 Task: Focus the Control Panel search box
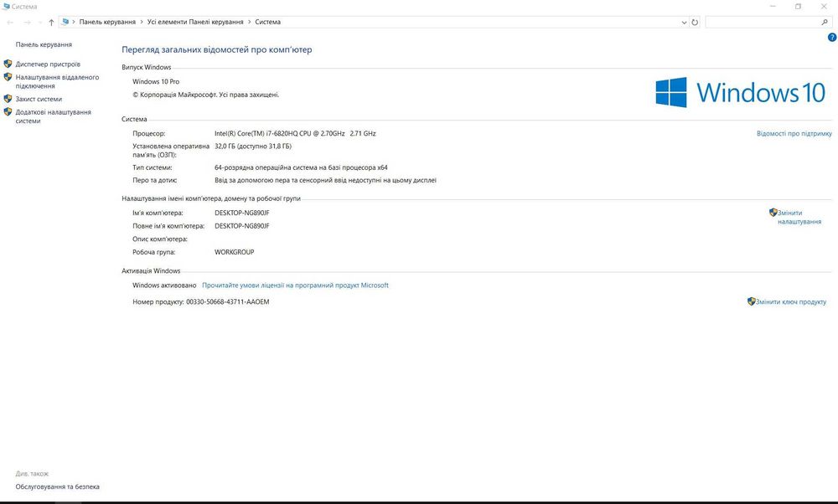[x=768, y=22]
